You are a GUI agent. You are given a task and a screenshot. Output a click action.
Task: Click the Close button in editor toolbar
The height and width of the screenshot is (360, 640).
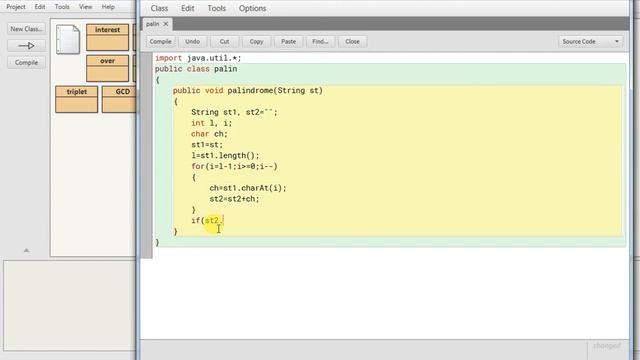click(352, 42)
